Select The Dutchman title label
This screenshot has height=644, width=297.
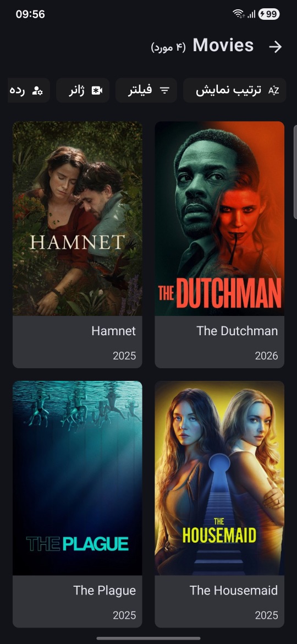(237, 331)
